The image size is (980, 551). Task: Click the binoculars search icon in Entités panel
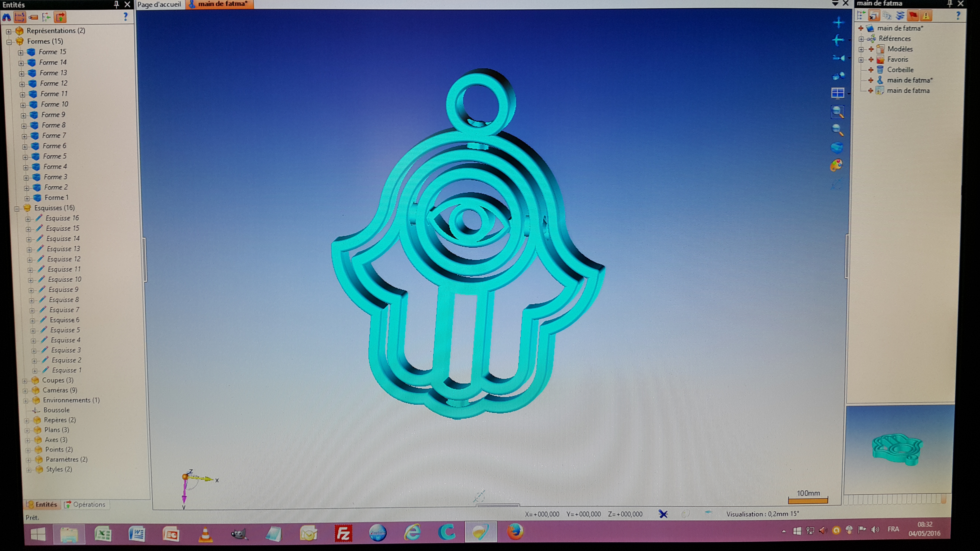coord(6,17)
